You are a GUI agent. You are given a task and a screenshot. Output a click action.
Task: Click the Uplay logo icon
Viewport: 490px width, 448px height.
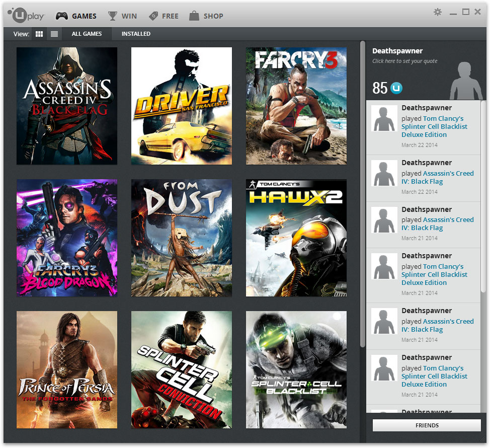26,15
